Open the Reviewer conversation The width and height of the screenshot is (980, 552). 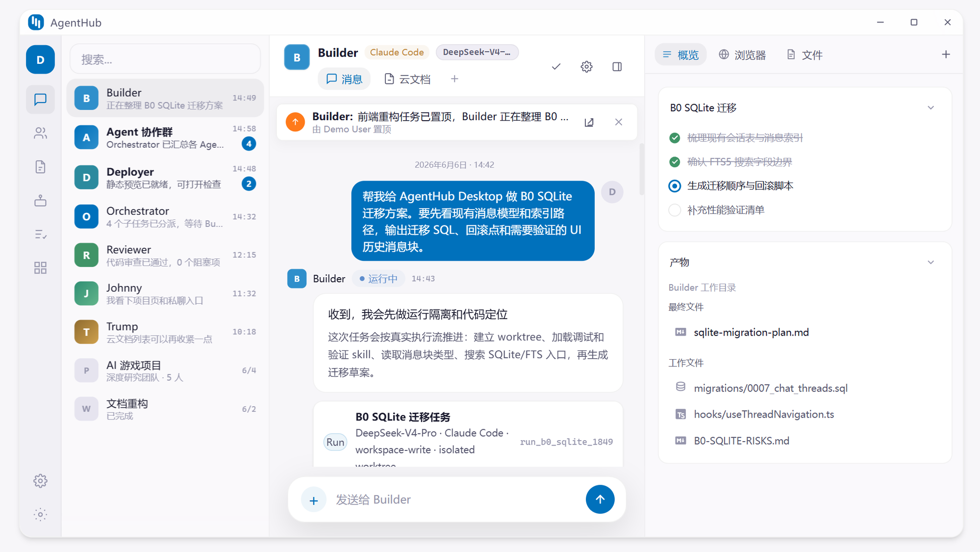(165, 255)
